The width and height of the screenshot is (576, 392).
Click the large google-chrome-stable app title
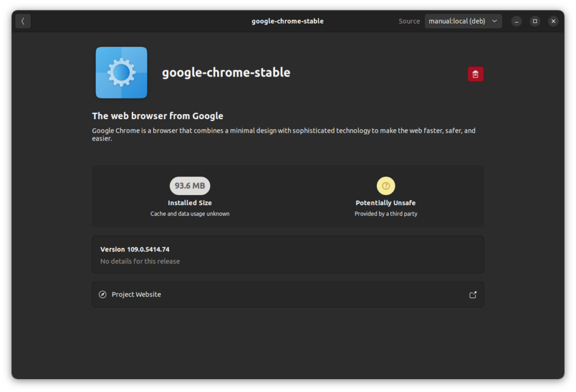tap(226, 73)
